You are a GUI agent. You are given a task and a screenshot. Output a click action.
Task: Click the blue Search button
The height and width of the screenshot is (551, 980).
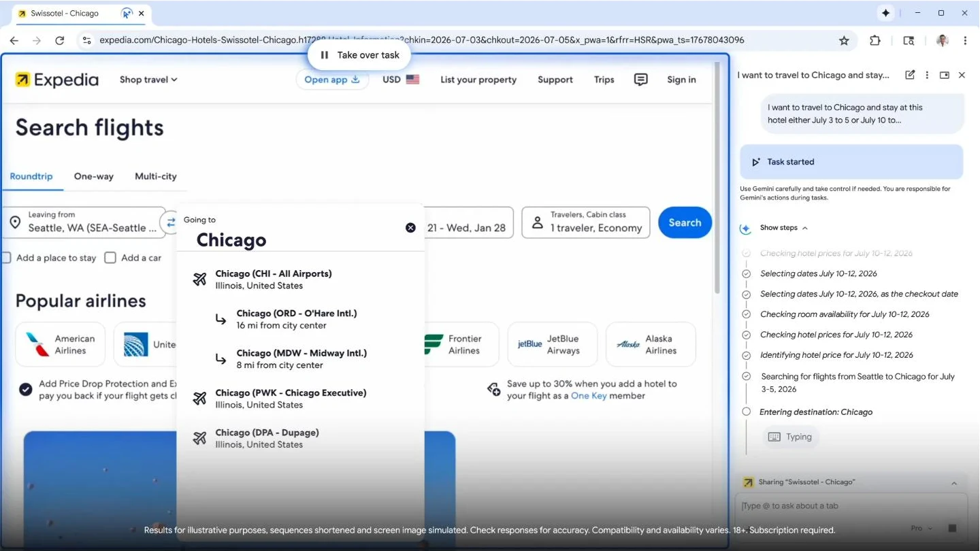tap(685, 222)
